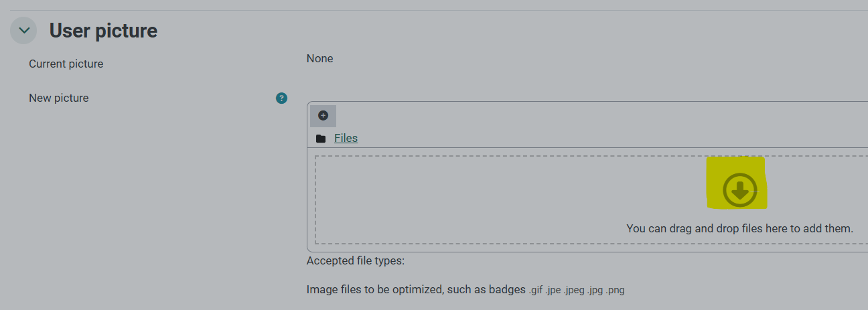Click the User picture section heading
868x310 pixels.
(x=103, y=31)
